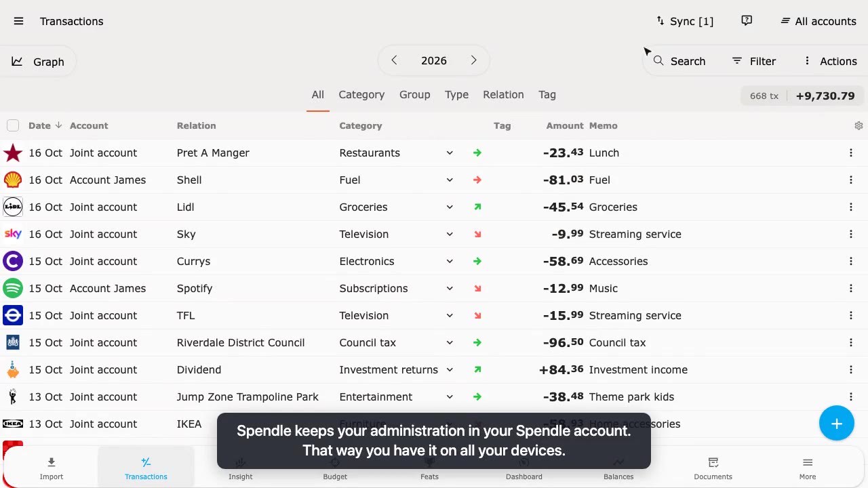Open the hamburger menu
Viewport: 868px width, 488px height.
[x=18, y=21]
